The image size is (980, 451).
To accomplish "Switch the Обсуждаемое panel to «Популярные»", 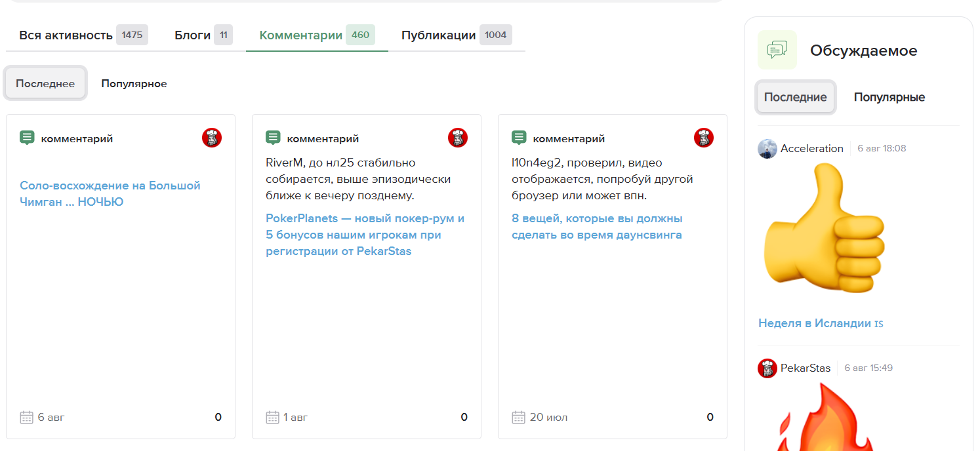I will [x=889, y=97].
